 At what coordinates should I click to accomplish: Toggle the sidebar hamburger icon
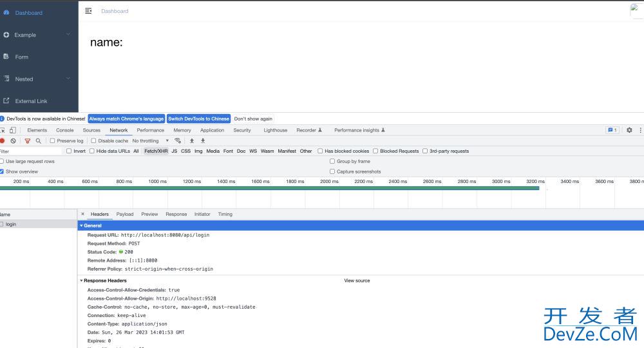click(88, 11)
